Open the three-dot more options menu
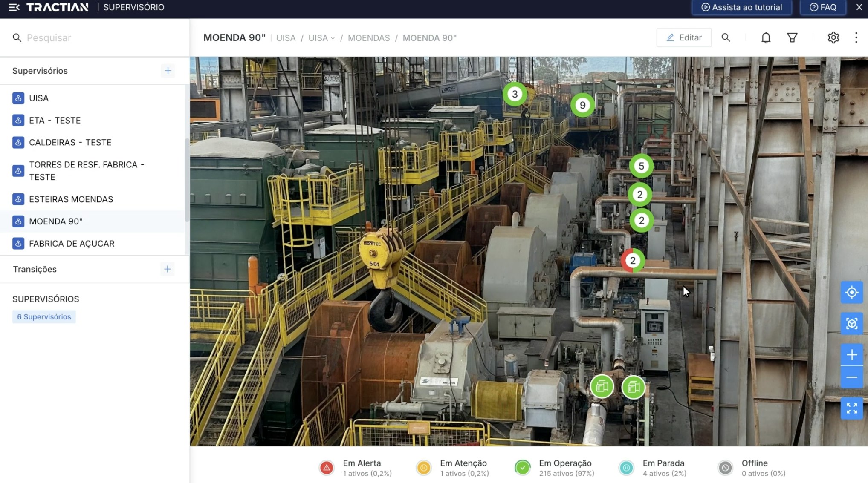This screenshot has width=868, height=483. 856,38
